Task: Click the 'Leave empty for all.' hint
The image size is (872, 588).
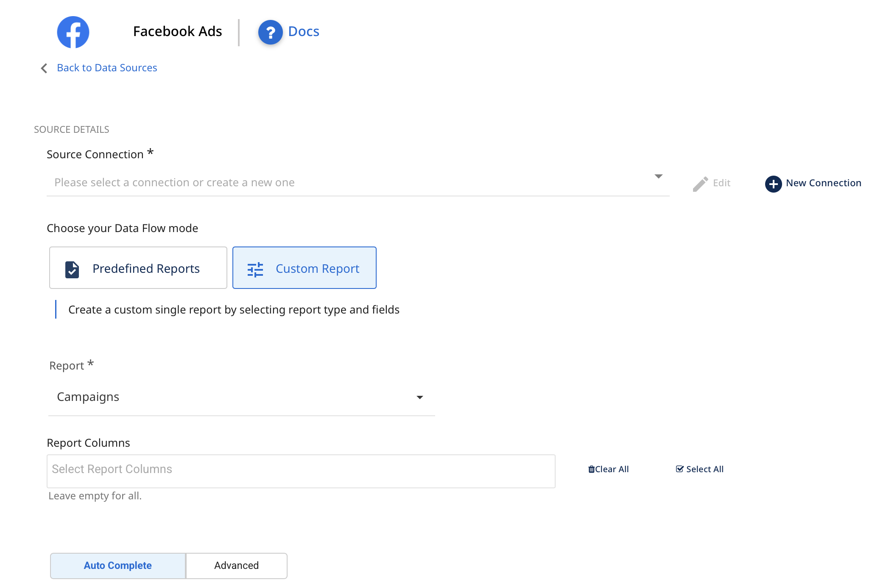Action: [x=95, y=496]
